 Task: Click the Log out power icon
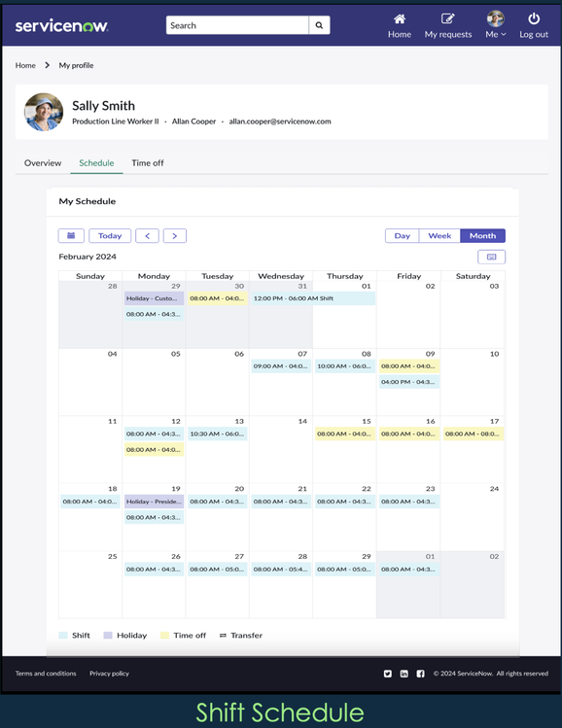(x=534, y=19)
